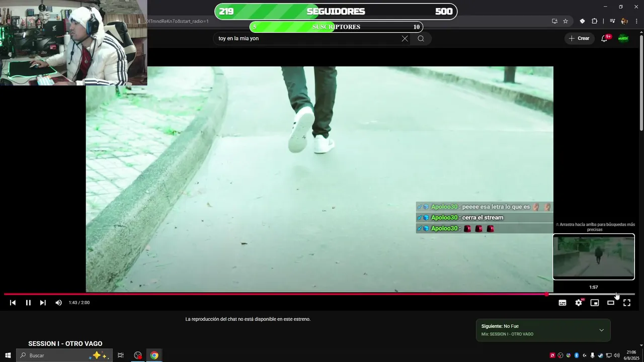Open the Chrome profile avatar
This screenshot has height=362, width=644.
point(624,21)
